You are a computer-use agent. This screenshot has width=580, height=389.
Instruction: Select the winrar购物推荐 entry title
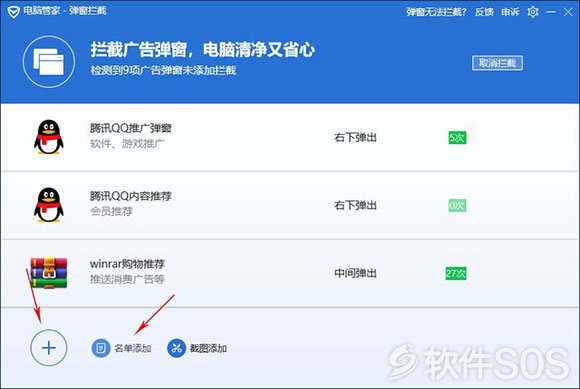(x=127, y=264)
